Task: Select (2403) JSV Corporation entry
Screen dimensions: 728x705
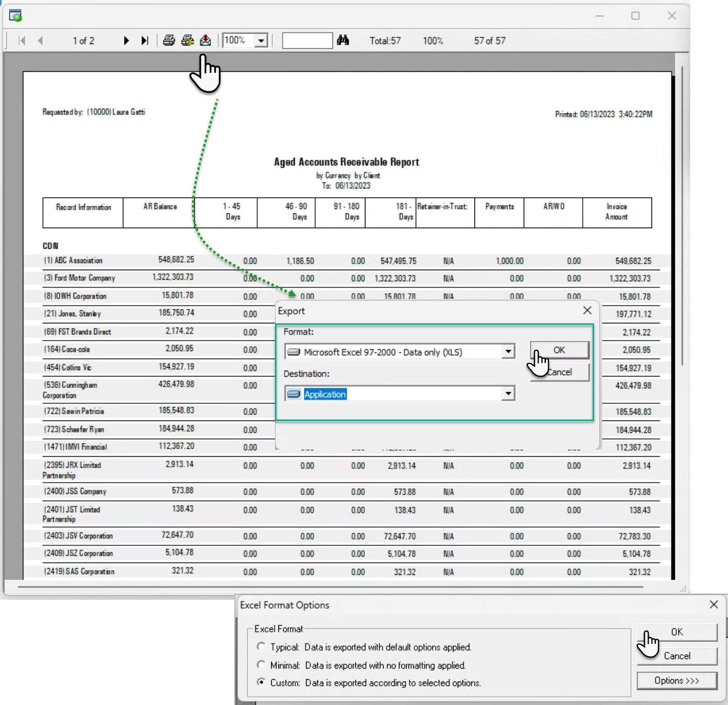Action: click(78, 536)
